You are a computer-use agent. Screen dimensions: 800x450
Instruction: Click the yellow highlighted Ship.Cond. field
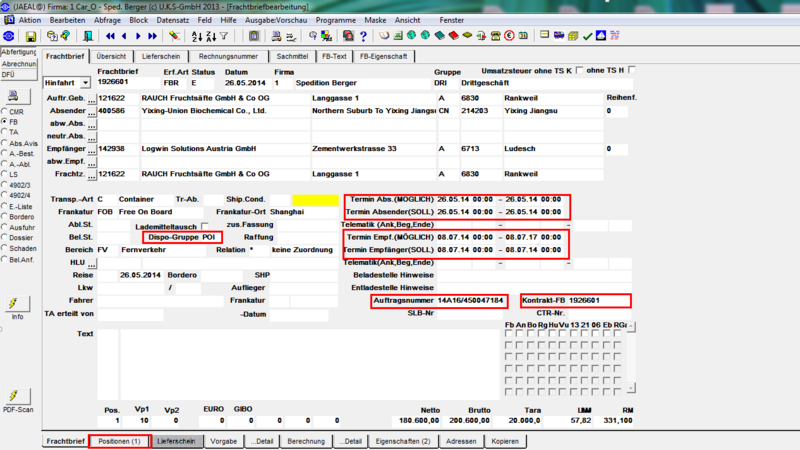point(315,199)
